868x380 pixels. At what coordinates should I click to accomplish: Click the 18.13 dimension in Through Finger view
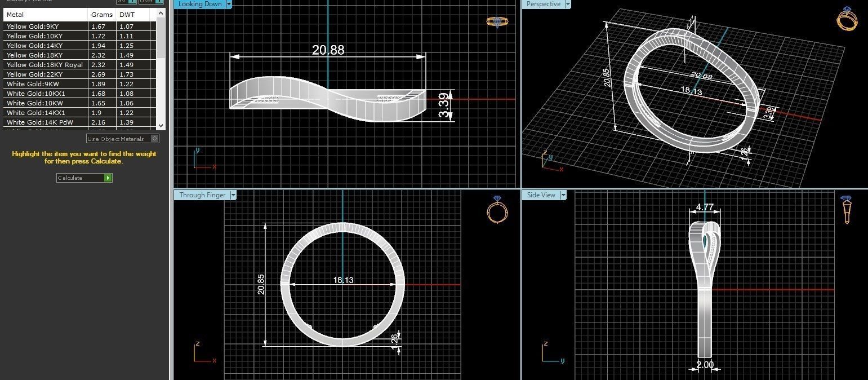343,280
